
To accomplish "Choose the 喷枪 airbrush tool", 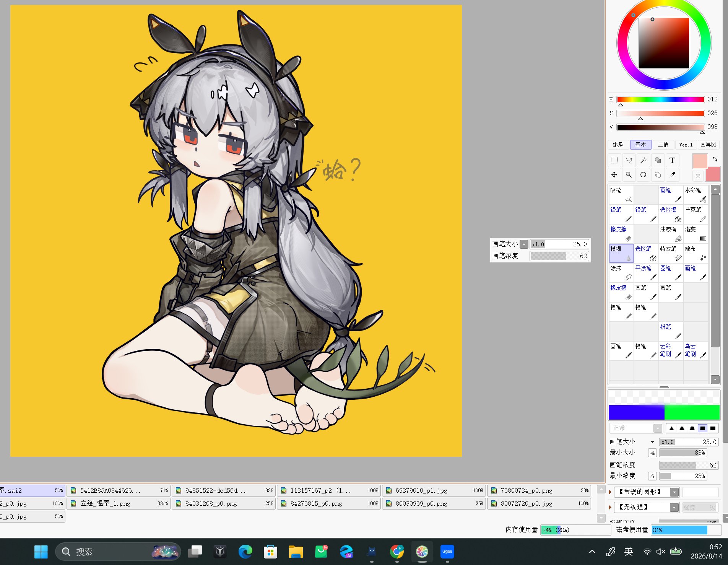I will pyautogui.click(x=621, y=195).
